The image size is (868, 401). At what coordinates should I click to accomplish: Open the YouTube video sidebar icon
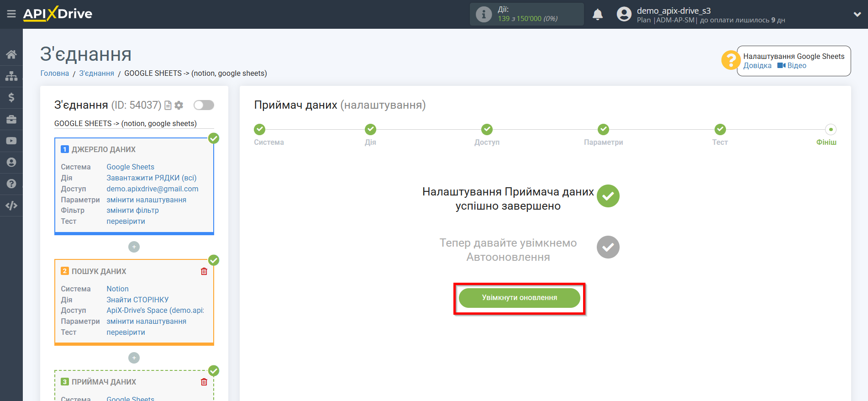[x=11, y=141]
